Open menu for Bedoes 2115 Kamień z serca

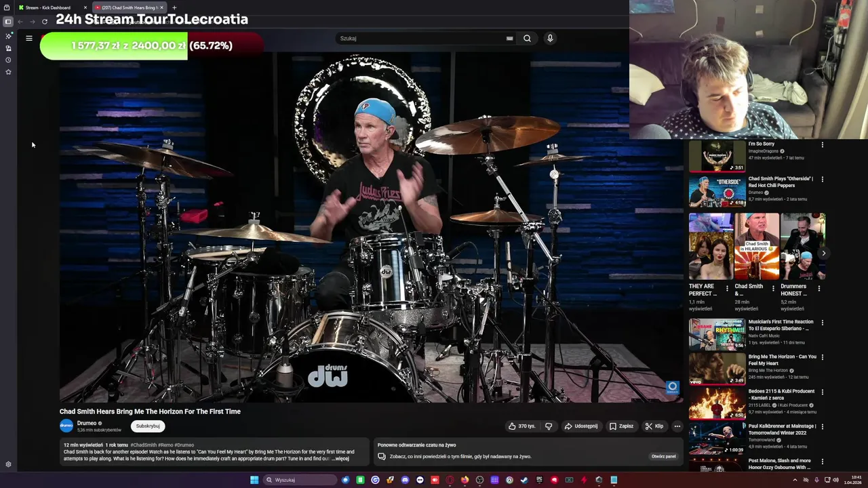click(x=823, y=392)
